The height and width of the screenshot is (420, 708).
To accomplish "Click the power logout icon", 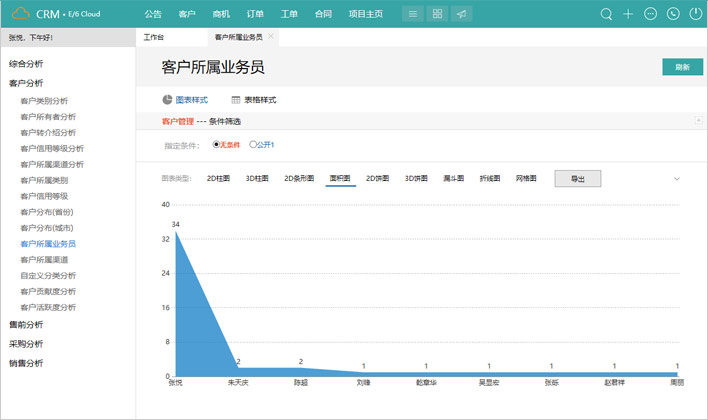I will coord(696,14).
